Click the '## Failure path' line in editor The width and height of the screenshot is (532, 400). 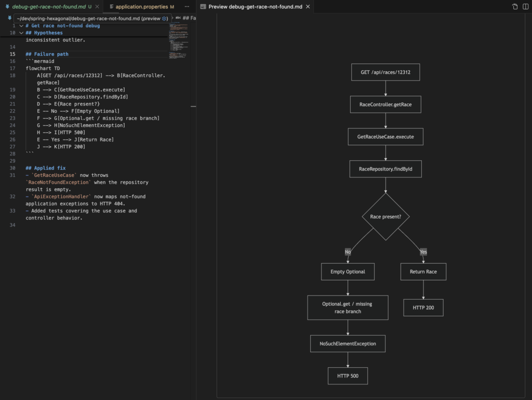click(47, 54)
